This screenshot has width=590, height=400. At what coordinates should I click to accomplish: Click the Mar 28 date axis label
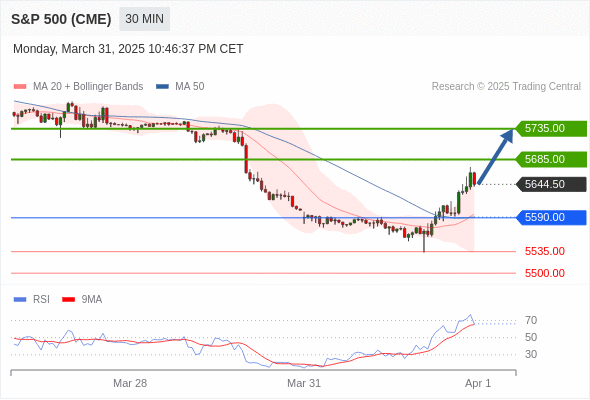pos(130,383)
